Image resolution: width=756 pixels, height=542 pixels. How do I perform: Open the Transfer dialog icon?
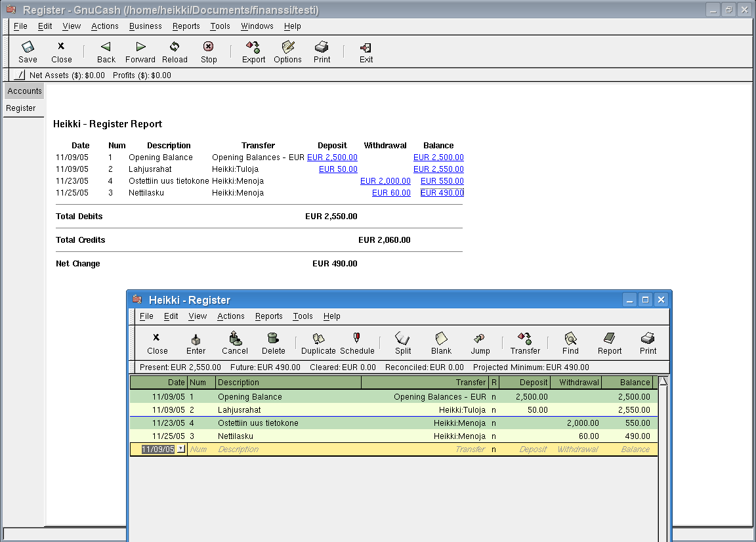click(524, 339)
